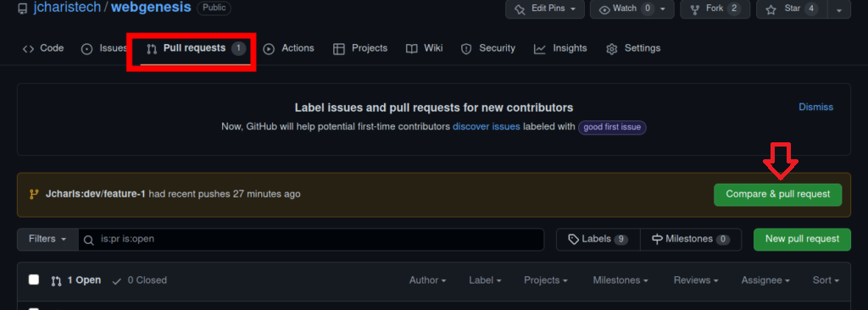The height and width of the screenshot is (310, 868).
Task: Click the Code angle-brackets icon
Action: pos(28,49)
